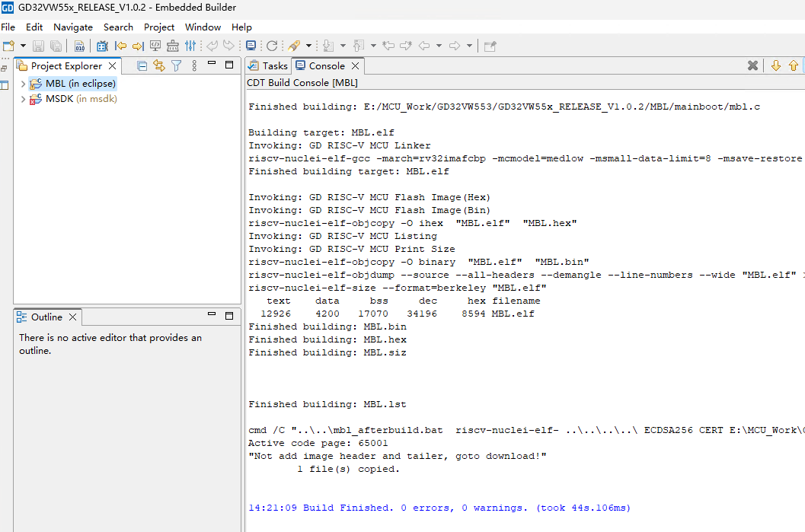The image size is (805, 532).
Task: Click the New wizard icon in toolbar
Action: (x=9, y=46)
